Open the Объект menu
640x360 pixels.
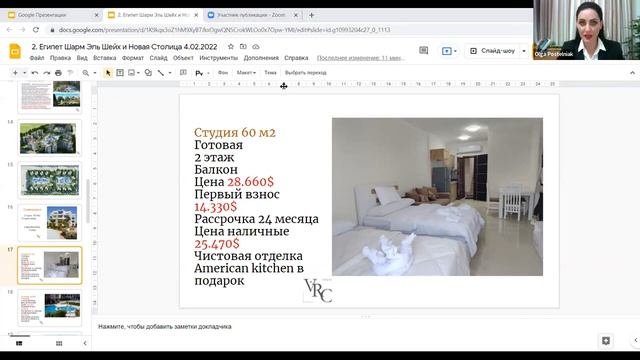point(183,58)
